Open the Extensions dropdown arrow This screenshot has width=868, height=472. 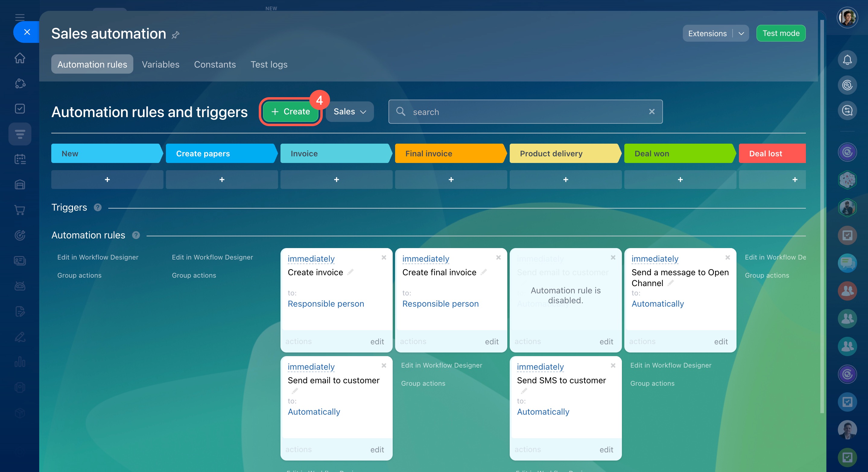pos(741,33)
